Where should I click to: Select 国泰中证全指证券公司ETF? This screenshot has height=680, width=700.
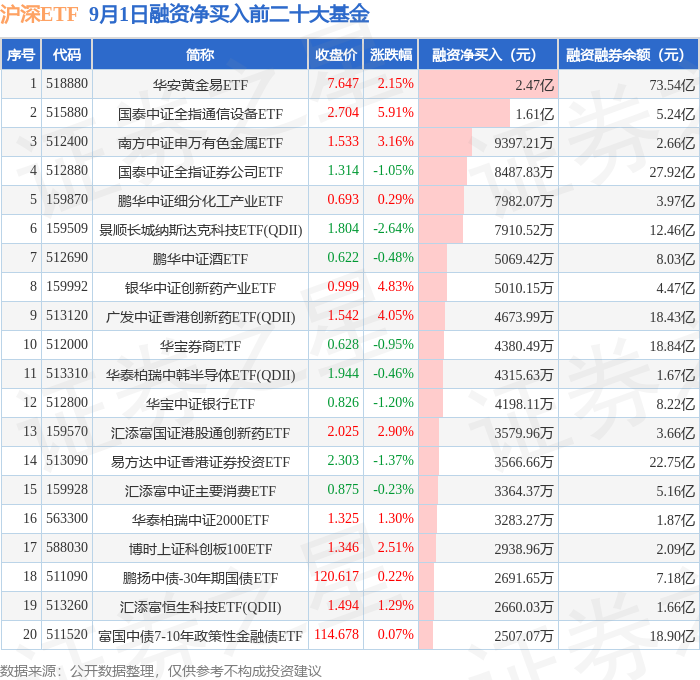(200, 171)
